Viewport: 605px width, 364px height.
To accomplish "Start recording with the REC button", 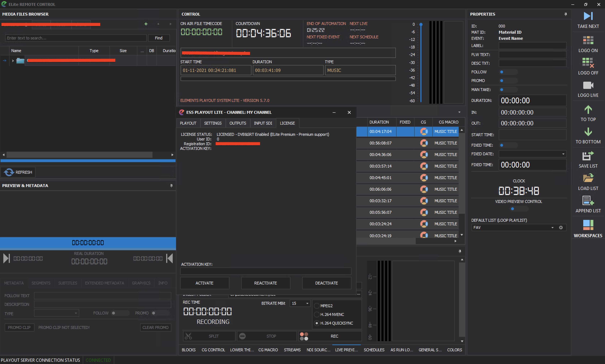I will (x=330, y=336).
